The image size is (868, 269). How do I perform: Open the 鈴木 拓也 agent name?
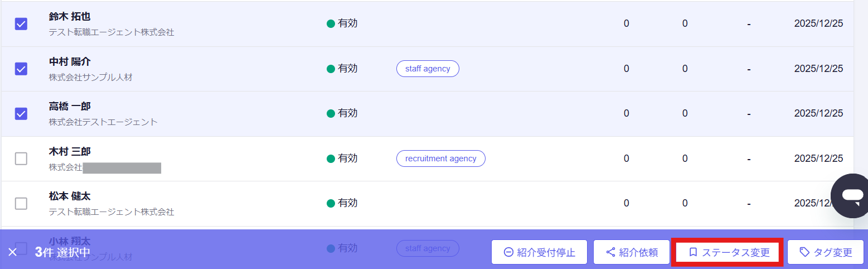(x=70, y=17)
